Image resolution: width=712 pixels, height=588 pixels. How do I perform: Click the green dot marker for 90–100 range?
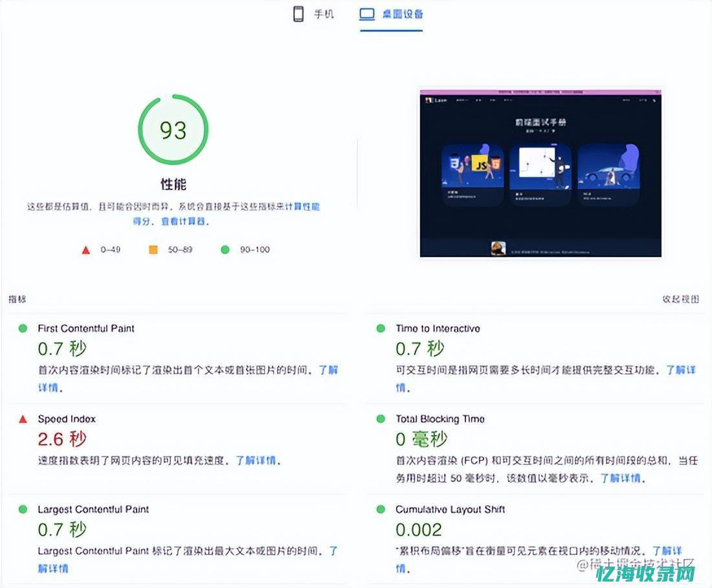tap(225, 249)
